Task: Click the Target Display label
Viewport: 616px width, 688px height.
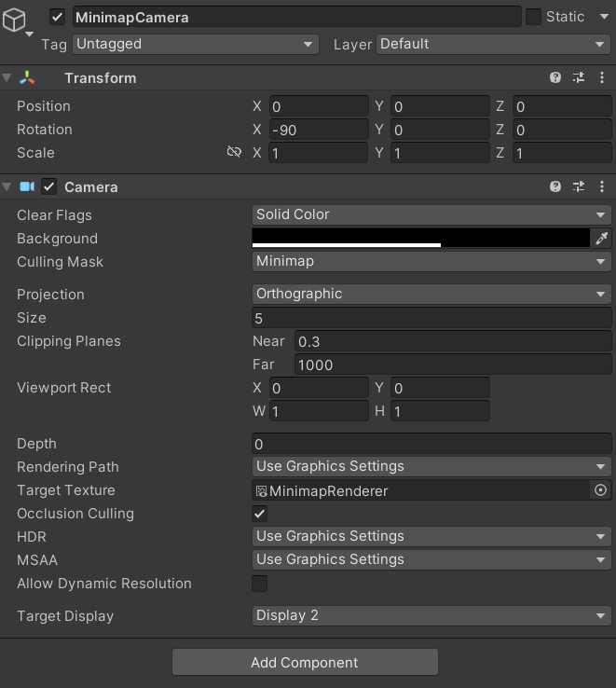Action: (65, 616)
